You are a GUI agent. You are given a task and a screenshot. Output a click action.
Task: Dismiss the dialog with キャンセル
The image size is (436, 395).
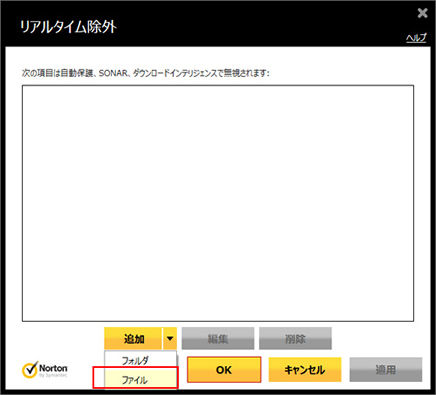point(305,370)
